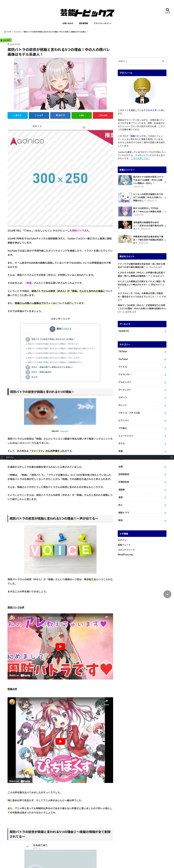Jump to TOC 理由②～桃箱の情報が全て削除されてる～
Screen dimensions: 174x868
click(61, 348)
